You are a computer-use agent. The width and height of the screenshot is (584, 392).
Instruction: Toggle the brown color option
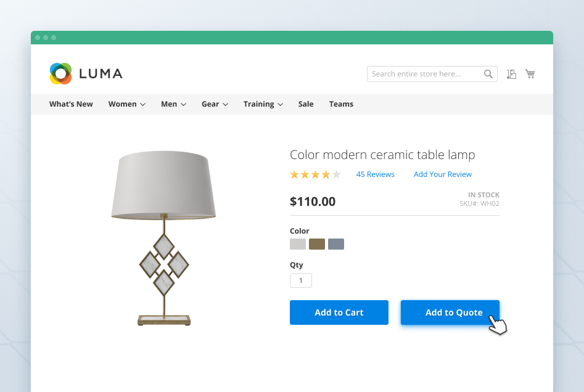[x=316, y=243]
